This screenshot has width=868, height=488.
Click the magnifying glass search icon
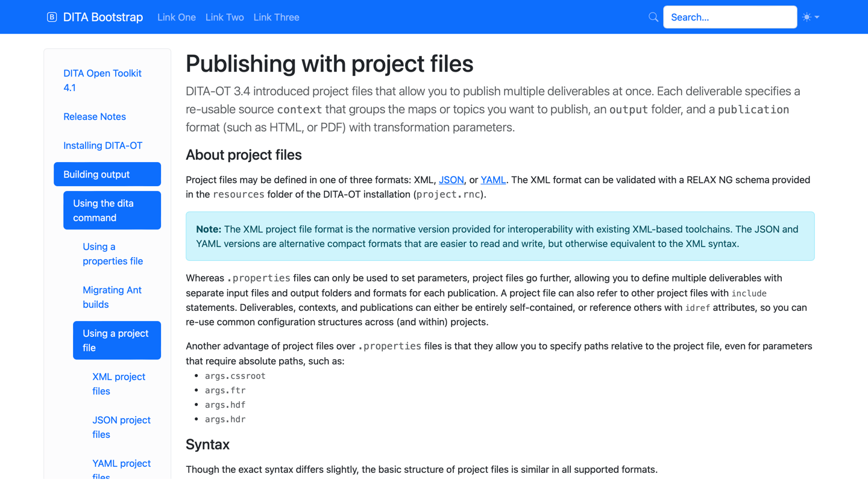coord(653,17)
